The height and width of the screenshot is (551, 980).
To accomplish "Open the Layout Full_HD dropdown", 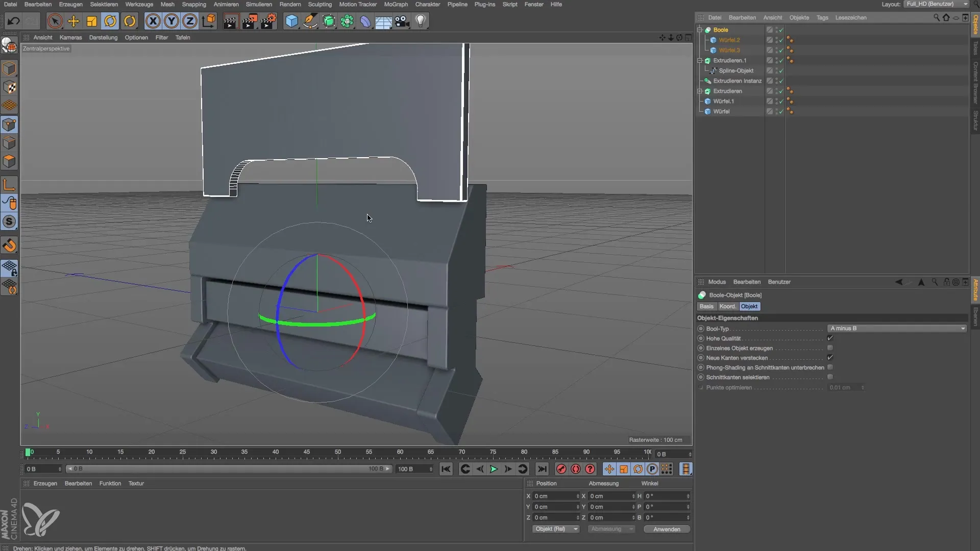I will point(936,4).
